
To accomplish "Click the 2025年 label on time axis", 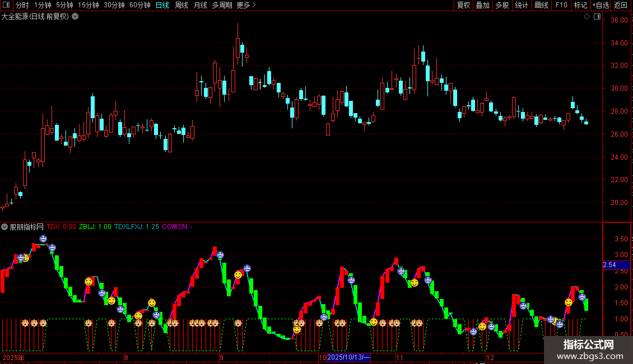I will click(13, 357).
